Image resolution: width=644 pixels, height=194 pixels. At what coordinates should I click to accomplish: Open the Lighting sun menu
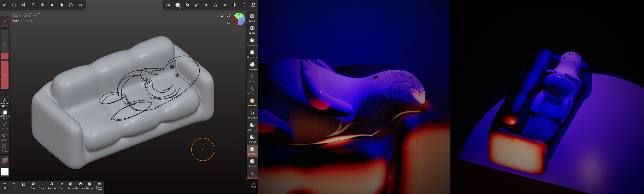[52, 5]
